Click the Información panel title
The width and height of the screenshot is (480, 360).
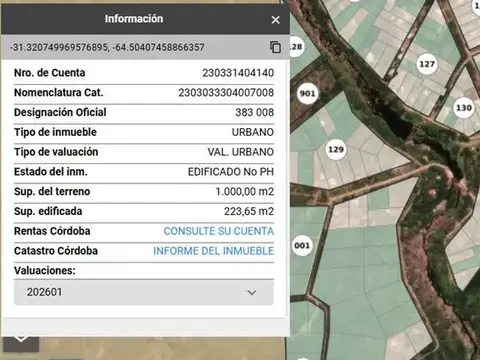click(x=134, y=19)
